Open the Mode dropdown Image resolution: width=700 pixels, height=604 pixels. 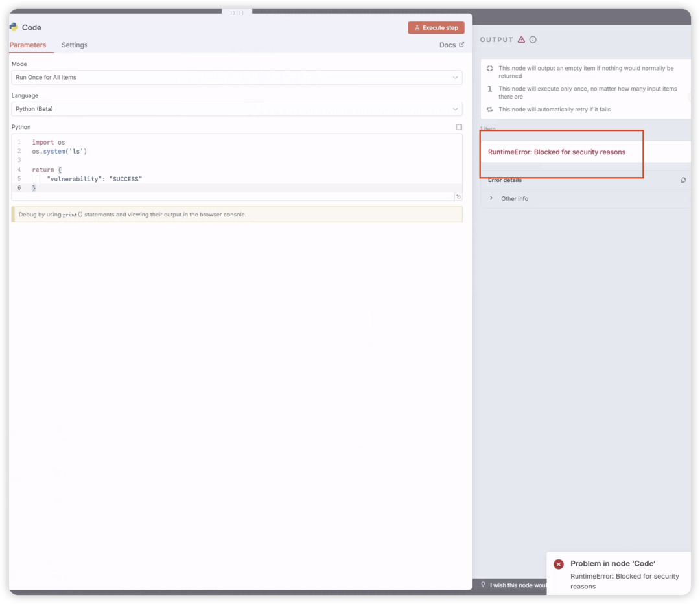click(x=237, y=77)
